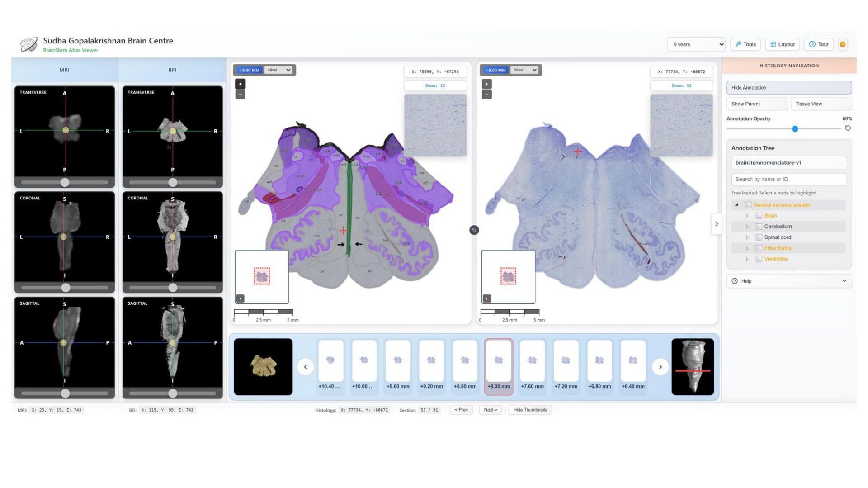
Task: Switch to Tissue View
Action: point(821,104)
